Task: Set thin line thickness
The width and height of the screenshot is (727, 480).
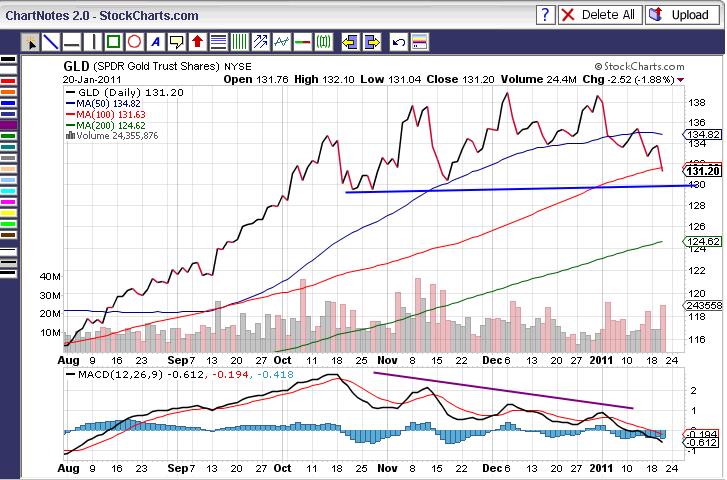Action: pyautogui.click(x=9, y=252)
